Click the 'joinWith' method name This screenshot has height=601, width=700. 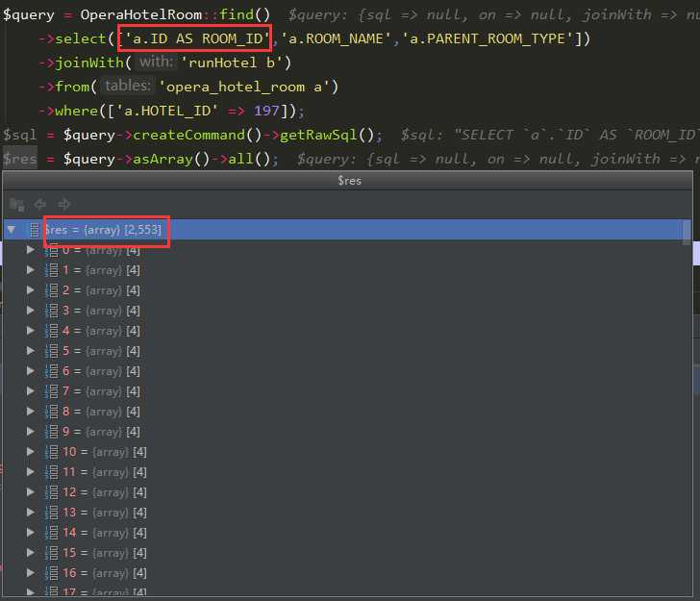pyautogui.click(x=88, y=63)
